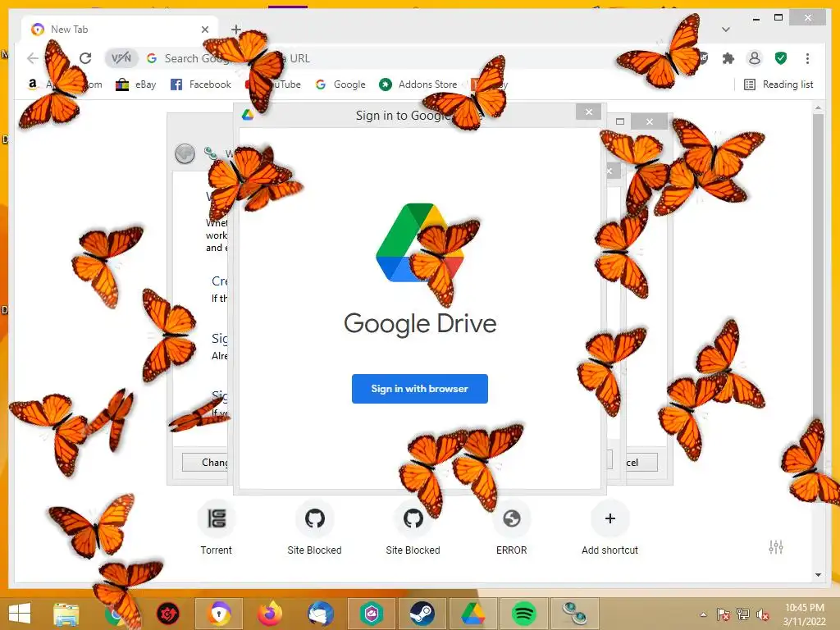
Task: Open Google Drive from the taskbar
Action: 472,614
